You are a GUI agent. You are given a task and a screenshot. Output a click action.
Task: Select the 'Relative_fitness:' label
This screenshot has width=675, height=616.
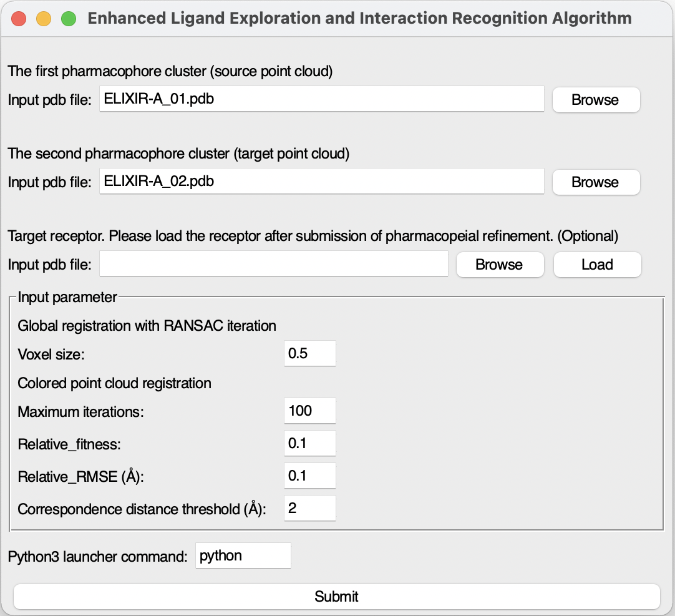[x=69, y=444]
